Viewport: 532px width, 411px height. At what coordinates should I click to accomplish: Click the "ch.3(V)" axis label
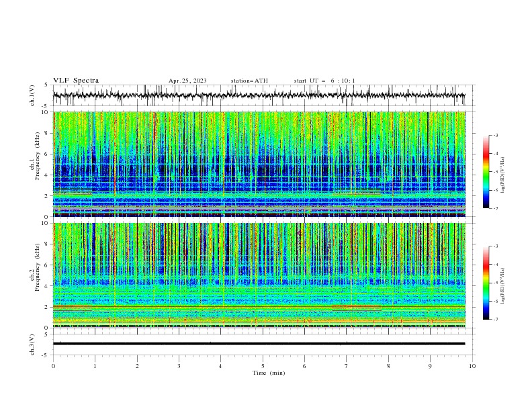32,345
